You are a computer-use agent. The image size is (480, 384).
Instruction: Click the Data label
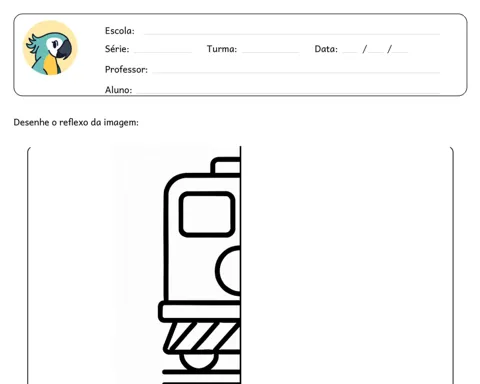coord(326,49)
